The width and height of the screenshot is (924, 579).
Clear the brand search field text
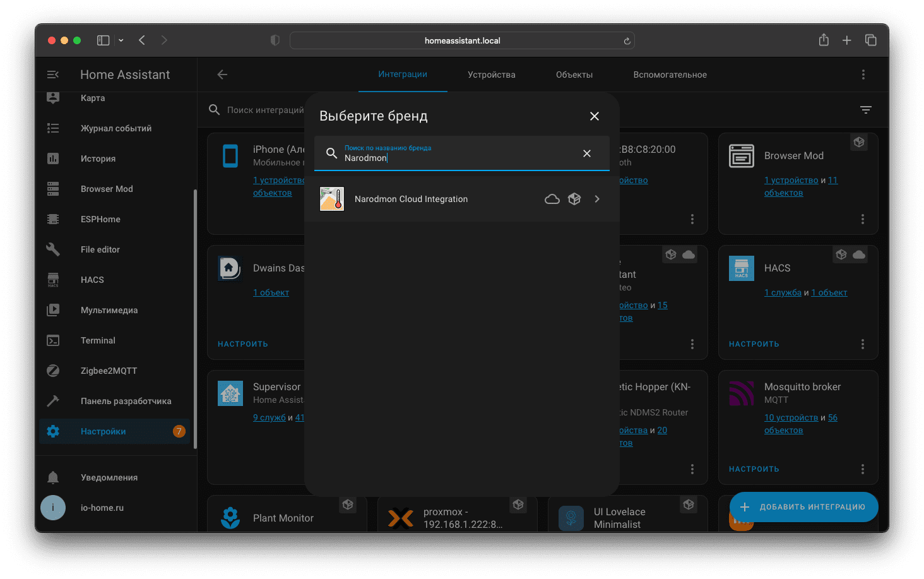coord(586,153)
